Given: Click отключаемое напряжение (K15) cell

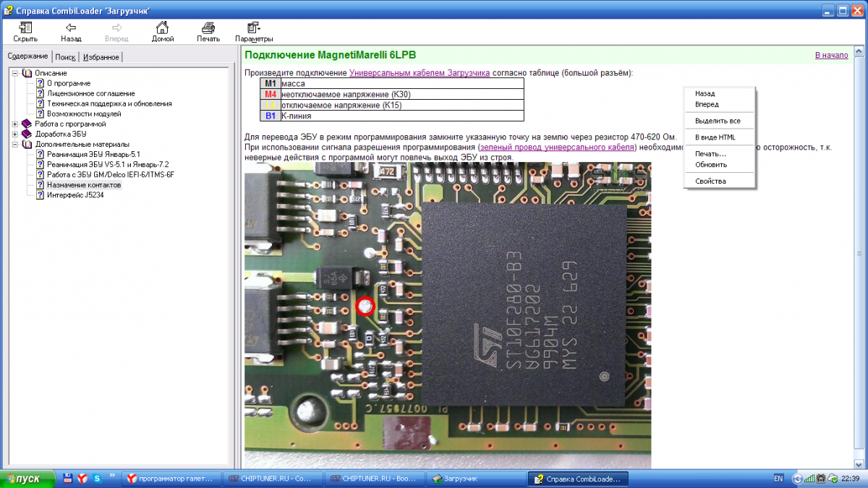Looking at the screenshot, I should 402,105.
